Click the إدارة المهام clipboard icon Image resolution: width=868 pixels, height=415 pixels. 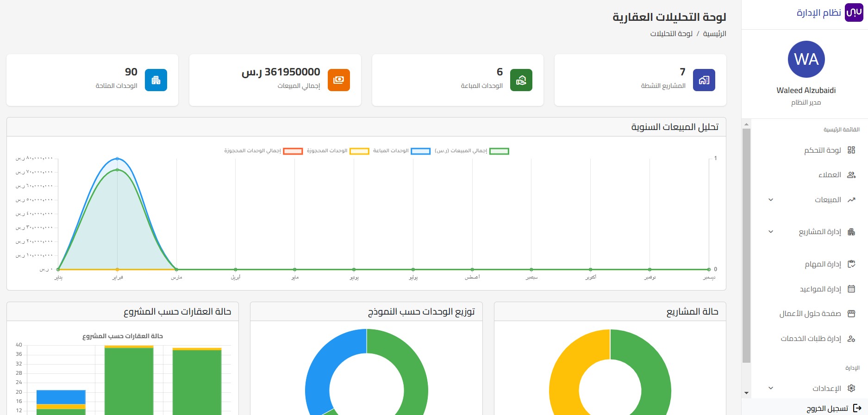tap(851, 264)
